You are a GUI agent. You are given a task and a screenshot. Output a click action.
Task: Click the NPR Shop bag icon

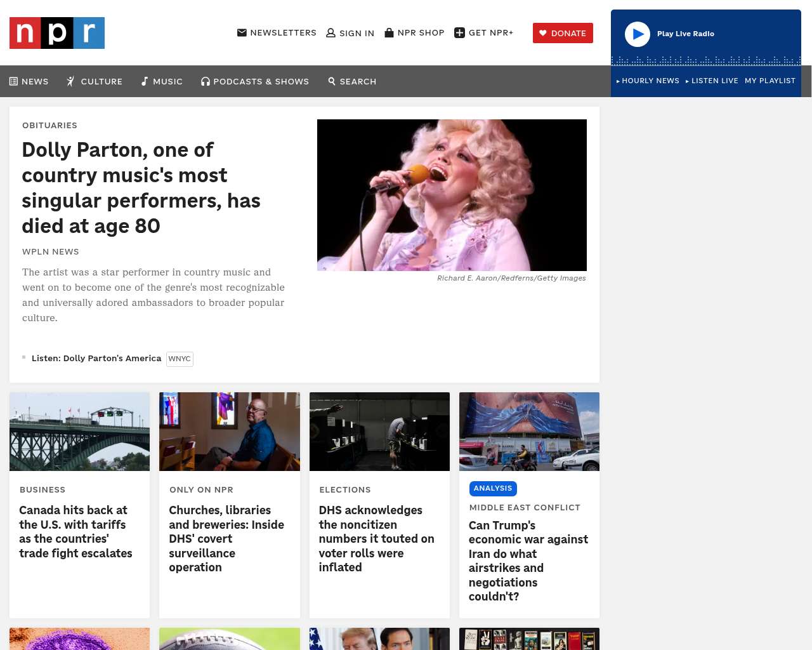point(390,32)
